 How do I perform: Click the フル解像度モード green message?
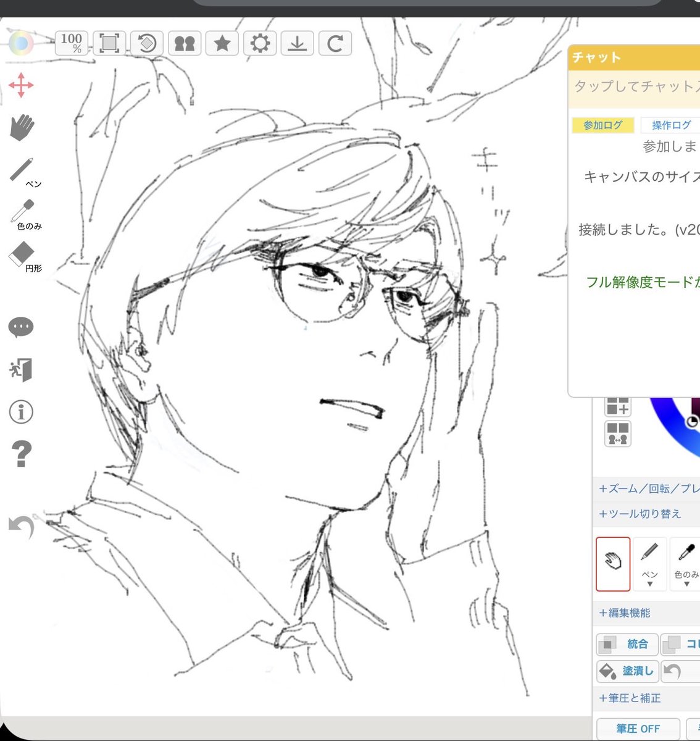tap(643, 283)
